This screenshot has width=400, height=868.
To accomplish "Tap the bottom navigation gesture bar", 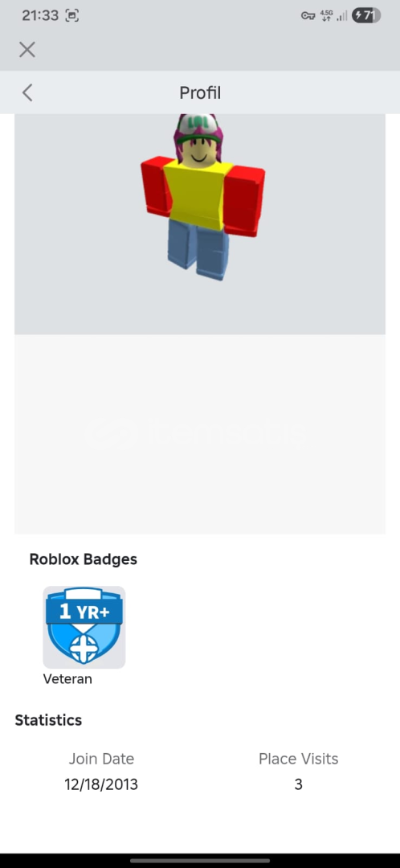I will pyautogui.click(x=200, y=861).
